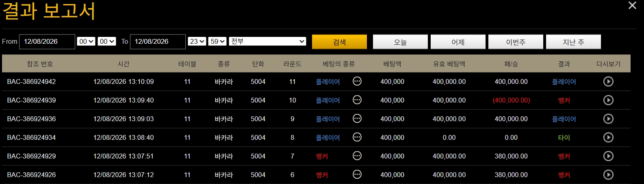Select reference number BAC-386924926

click(31, 175)
